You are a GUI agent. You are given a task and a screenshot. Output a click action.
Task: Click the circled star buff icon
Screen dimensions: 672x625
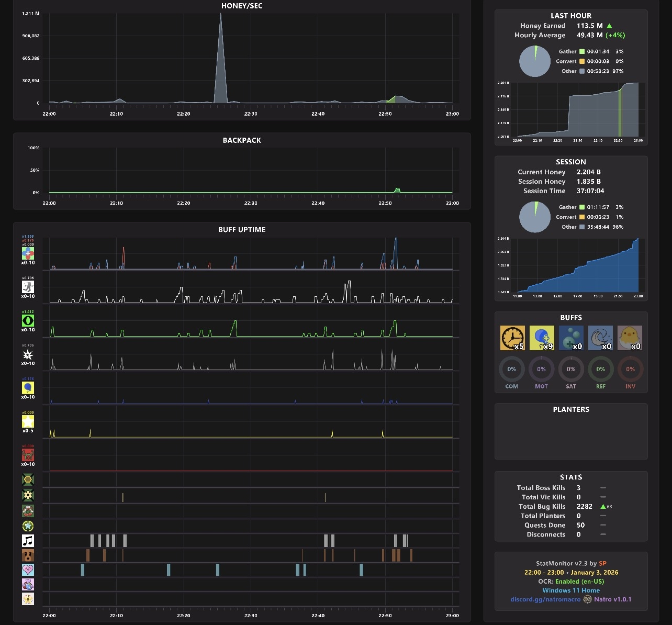coord(28,526)
